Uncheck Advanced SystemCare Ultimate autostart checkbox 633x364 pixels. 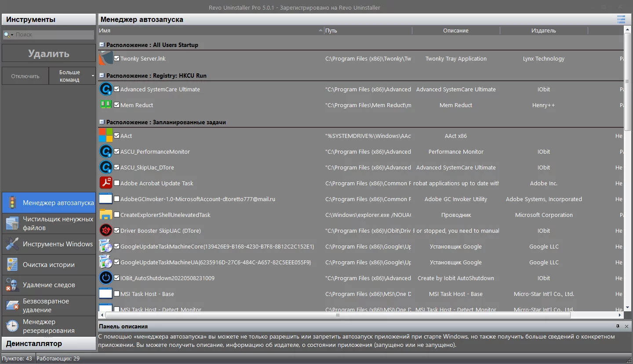pos(116,89)
